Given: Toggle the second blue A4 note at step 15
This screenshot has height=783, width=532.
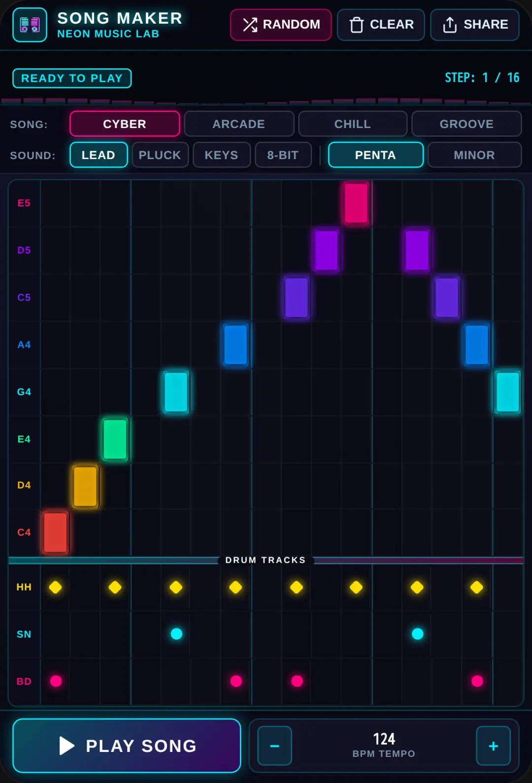Looking at the screenshot, I should click(x=477, y=345).
